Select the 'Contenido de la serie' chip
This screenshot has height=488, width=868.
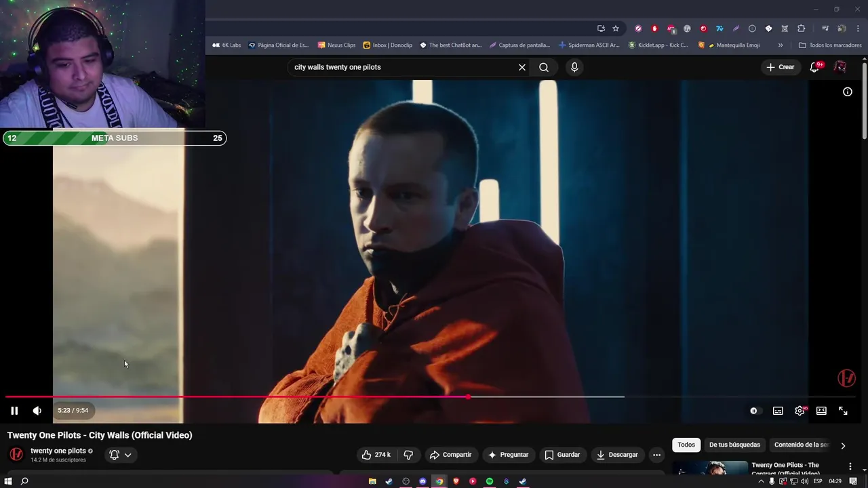click(x=801, y=445)
